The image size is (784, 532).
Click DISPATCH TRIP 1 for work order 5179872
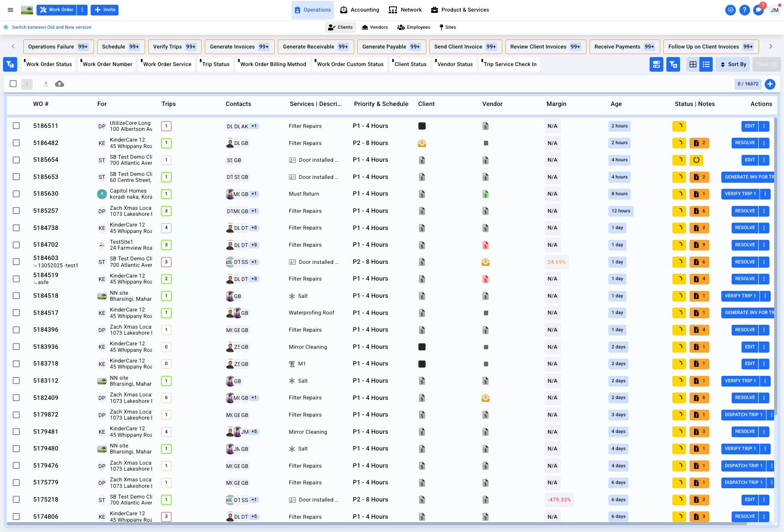[x=744, y=415]
